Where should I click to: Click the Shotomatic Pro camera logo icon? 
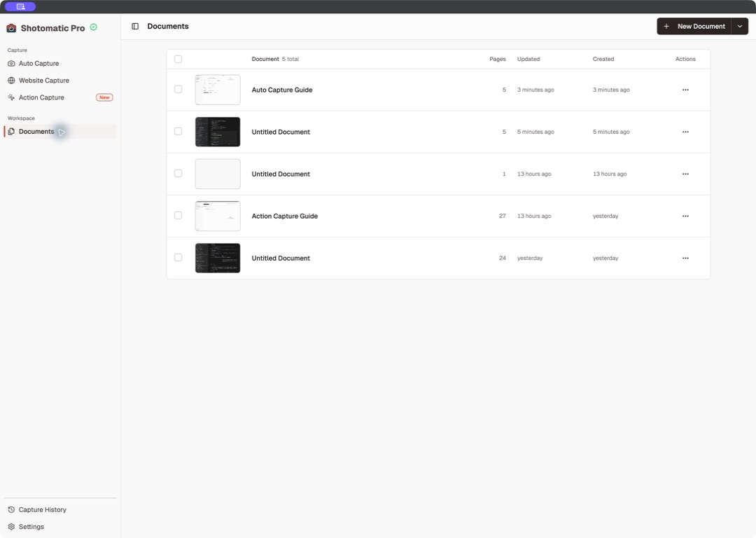pos(11,28)
